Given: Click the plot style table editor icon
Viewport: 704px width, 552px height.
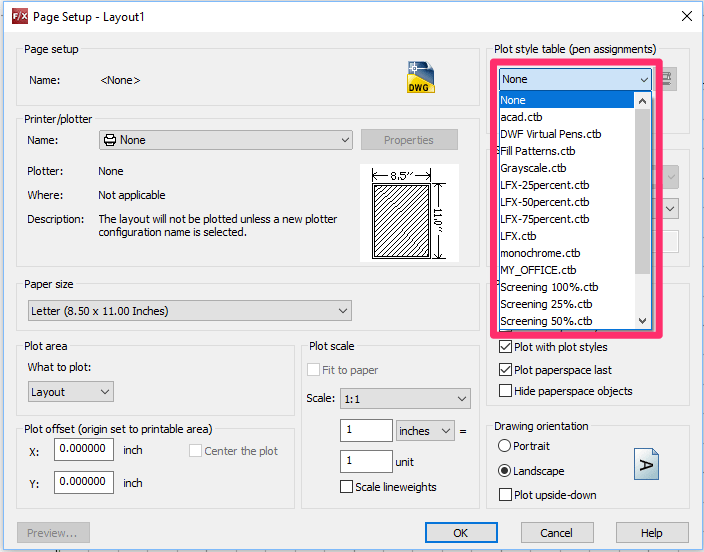Looking at the screenshot, I should [668, 79].
